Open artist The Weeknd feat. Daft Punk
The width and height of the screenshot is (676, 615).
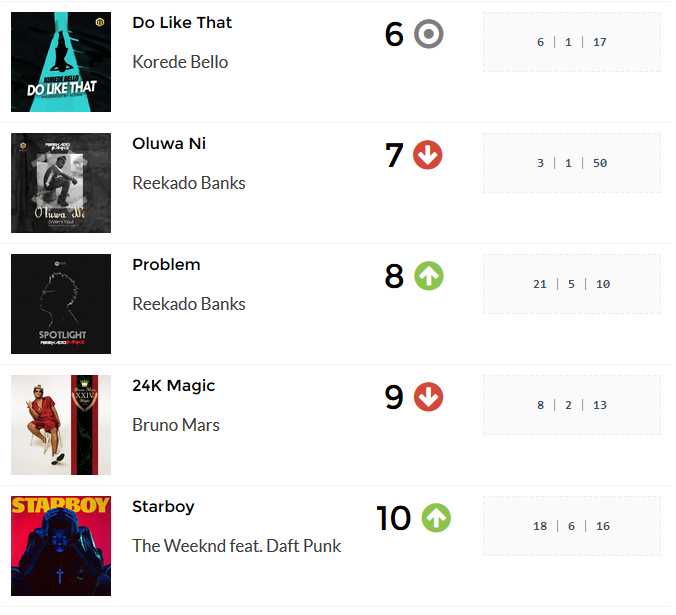(237, 546)
